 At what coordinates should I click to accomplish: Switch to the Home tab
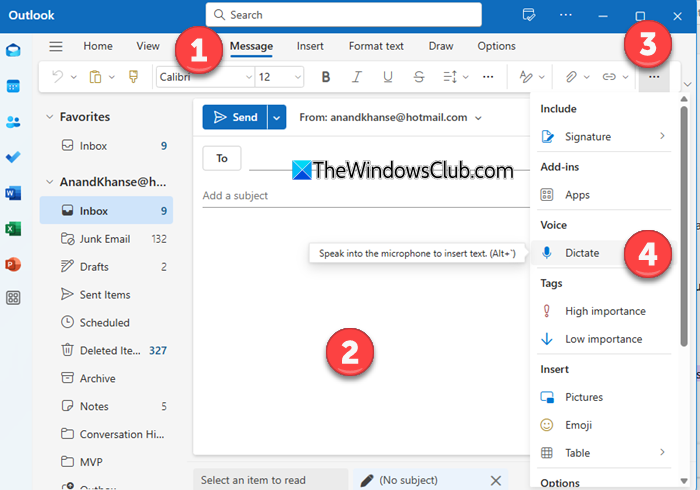click(98, 46)
